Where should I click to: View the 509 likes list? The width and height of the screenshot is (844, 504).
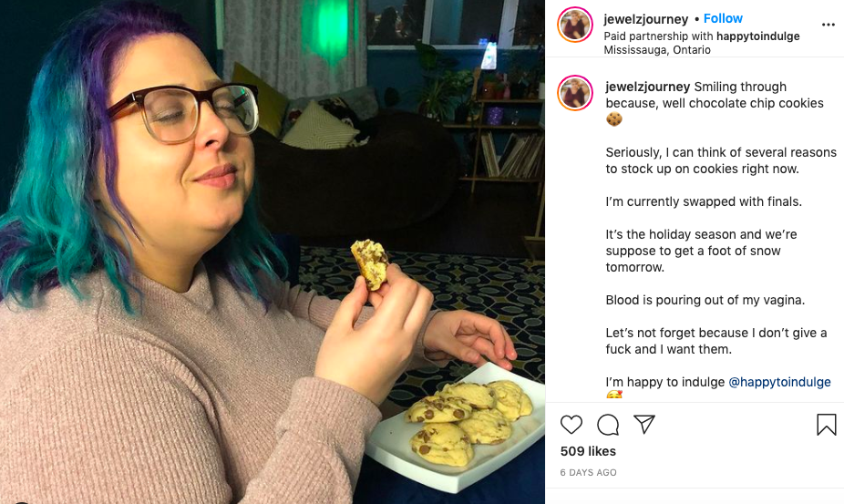(x=588, y=451)
